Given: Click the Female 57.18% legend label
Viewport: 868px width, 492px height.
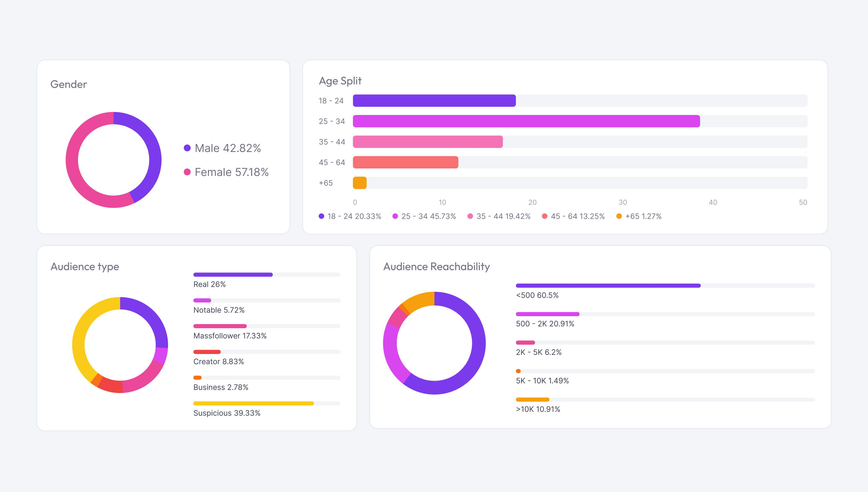Looking at the screenshot, I should pyautogui.click(x=232, y=172).
